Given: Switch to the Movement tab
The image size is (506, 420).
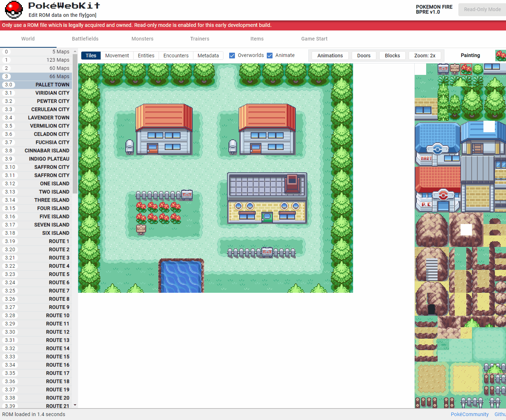Looking at the screenshot, I should click(117, 56).
